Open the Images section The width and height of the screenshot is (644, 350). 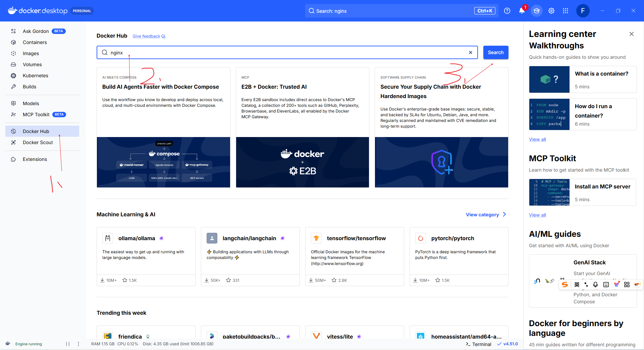pos(42,53)
